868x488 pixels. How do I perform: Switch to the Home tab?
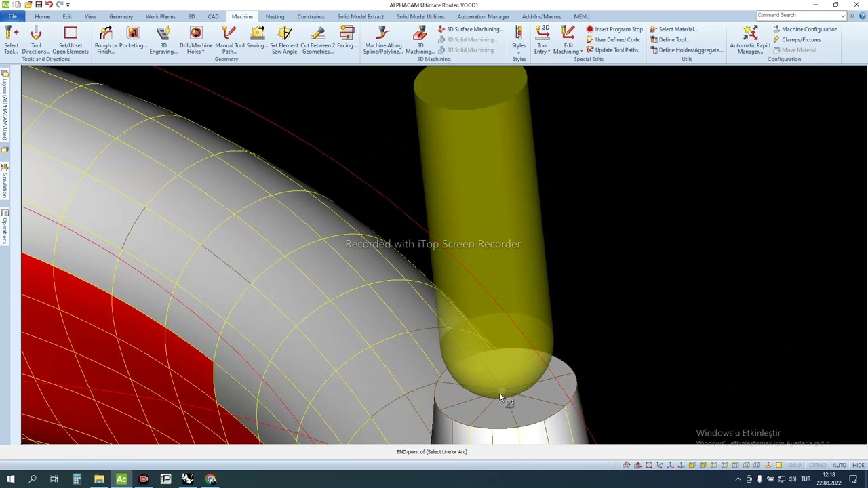point(42,16)
